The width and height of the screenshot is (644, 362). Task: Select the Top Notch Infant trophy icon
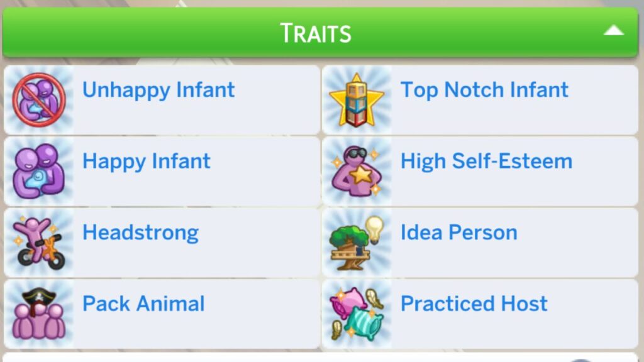coord(357,99)
